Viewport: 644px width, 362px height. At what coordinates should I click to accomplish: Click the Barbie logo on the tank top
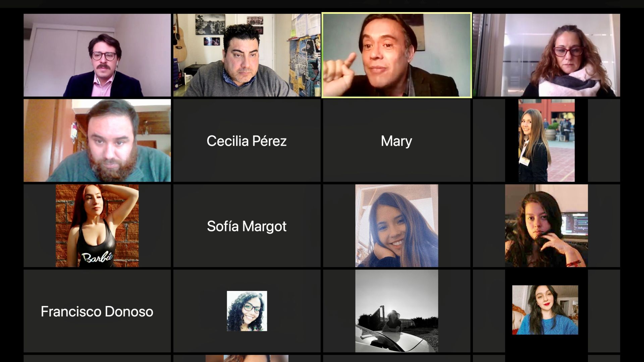pyautogui.click(x=97, y=257)
